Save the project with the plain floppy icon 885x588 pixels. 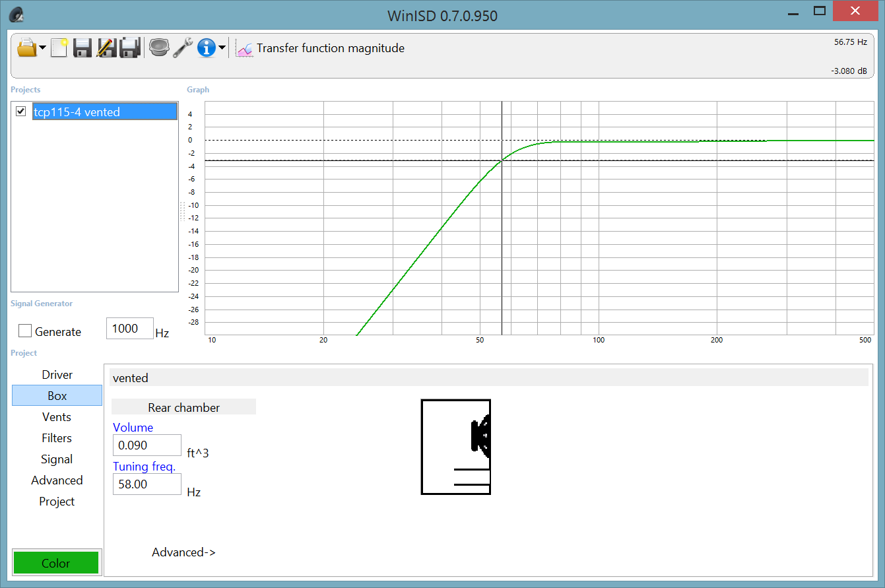[x=82, y=48]
